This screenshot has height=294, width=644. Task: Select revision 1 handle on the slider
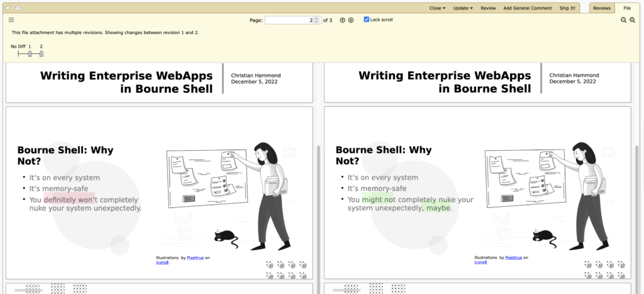(x=30, y=54)
